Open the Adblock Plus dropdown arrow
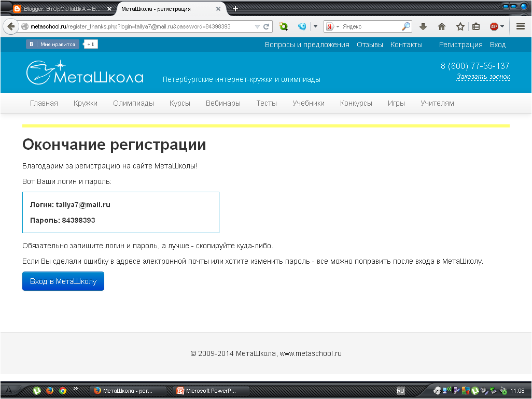This screenshot has width=532, height=399. tap(502, 26)
